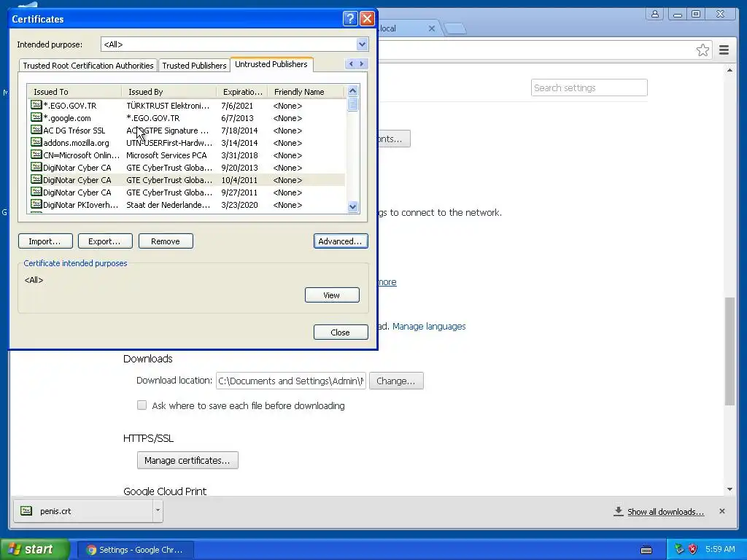
Task: Open the Windows Start menu
Action: pos(35,549)
